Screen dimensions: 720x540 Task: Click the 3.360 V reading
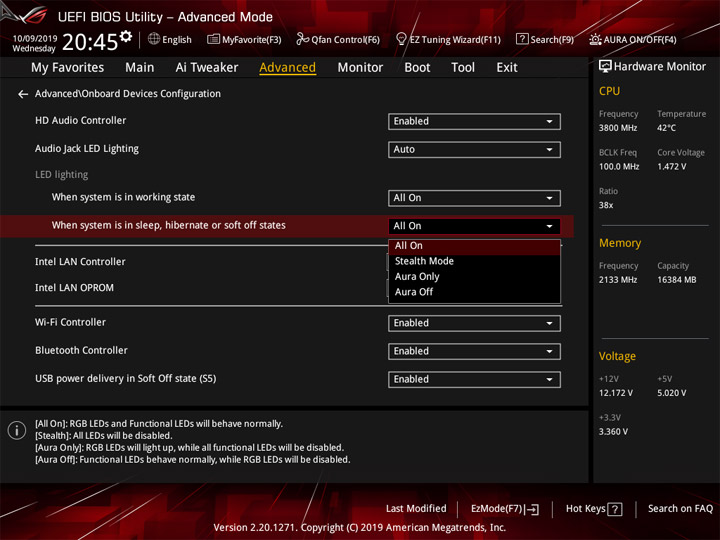pos(613,432)
